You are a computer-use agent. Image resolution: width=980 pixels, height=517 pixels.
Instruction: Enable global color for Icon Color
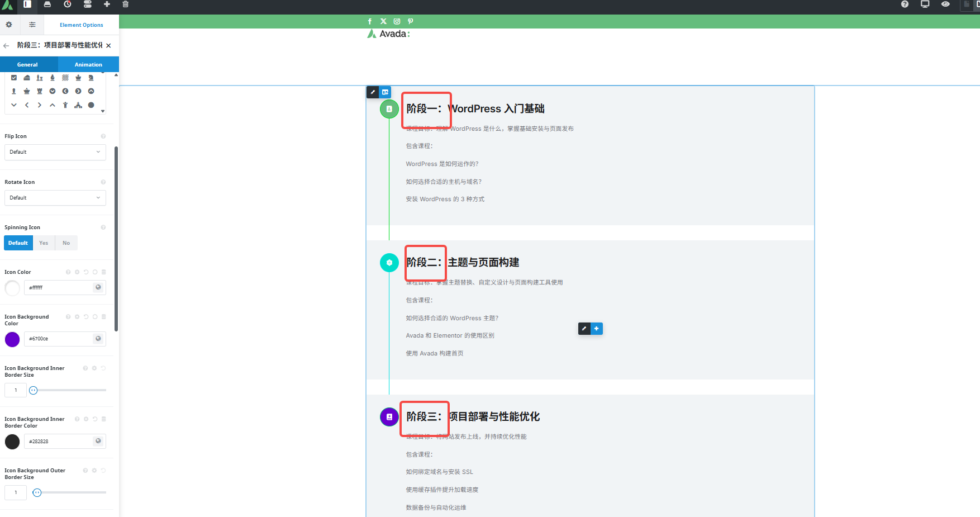98,287
